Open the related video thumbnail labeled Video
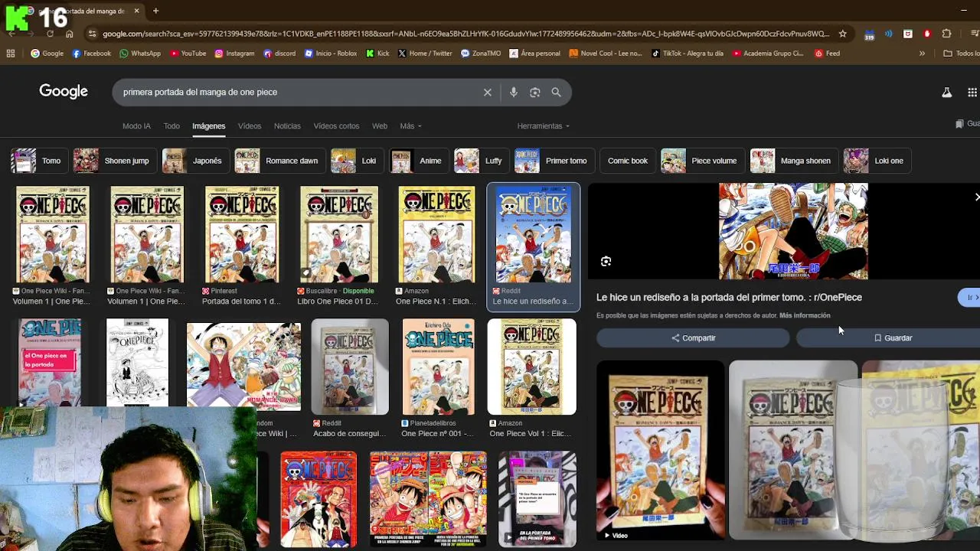This screenshot has height=551, width=980. tap(660, 450)
